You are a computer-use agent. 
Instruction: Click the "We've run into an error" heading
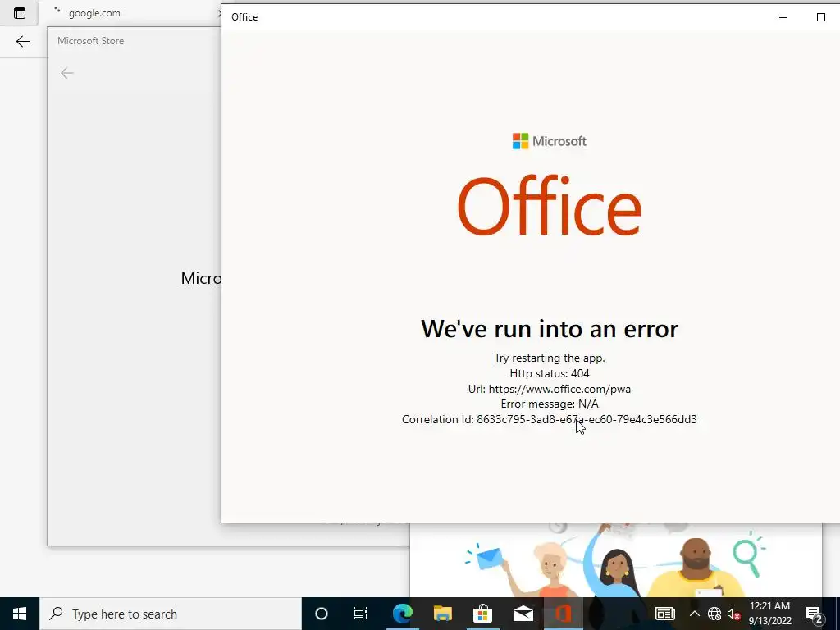(x=550, y=328)
